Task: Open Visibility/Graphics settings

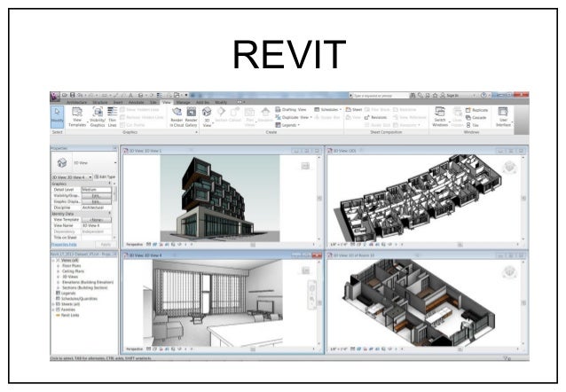Action: 98,117
